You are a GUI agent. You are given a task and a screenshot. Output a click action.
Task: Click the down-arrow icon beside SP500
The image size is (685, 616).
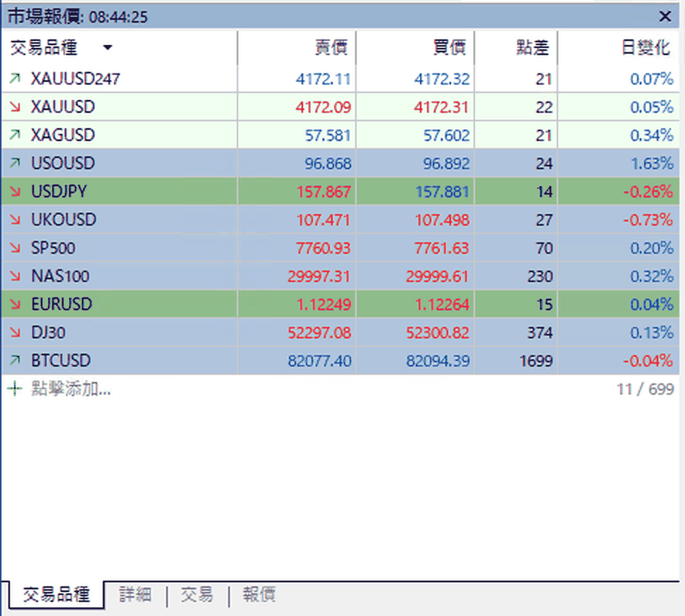click(16, 247)
